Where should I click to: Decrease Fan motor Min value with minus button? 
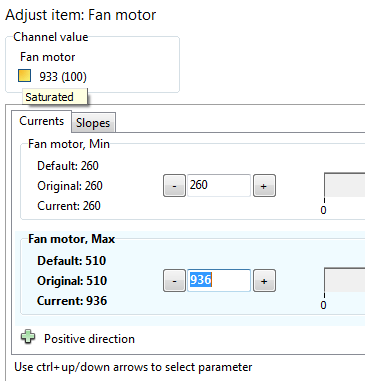pyautogui.click(x=174, y=186)
